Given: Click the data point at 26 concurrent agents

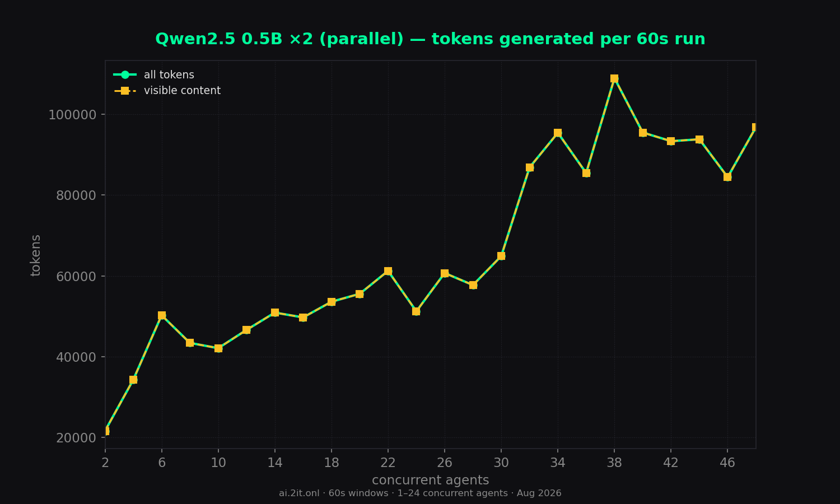Looking at the screenshot, I should click(x=445, y=273).
